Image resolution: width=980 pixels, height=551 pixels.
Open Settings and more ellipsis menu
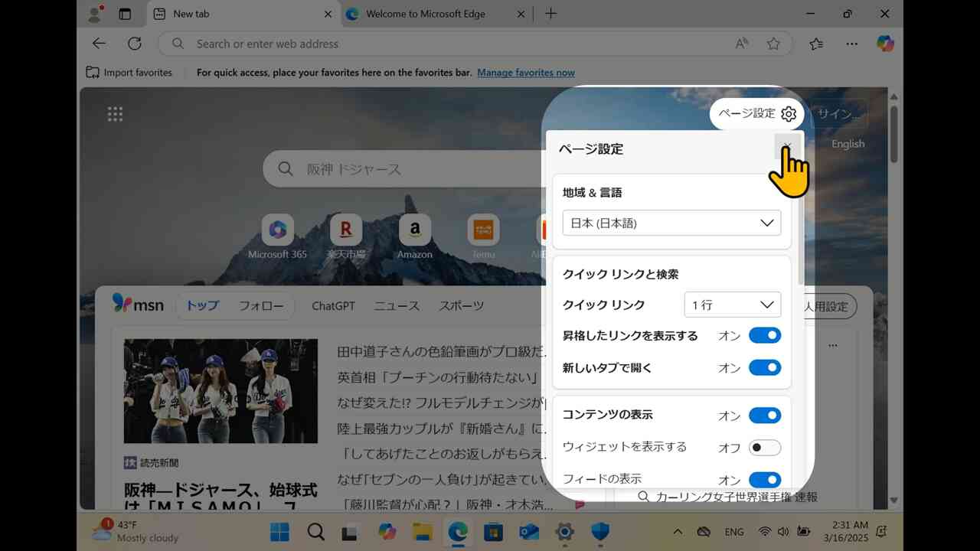(851, 44)
